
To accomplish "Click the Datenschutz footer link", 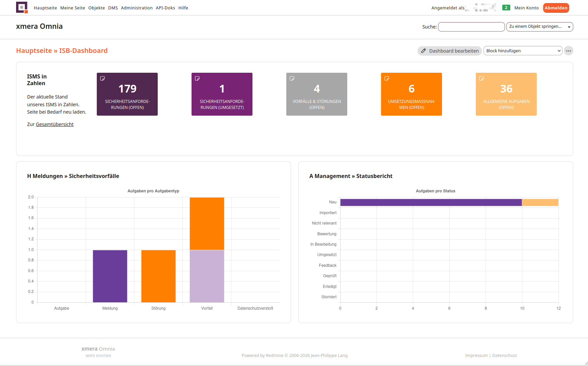I will coord(505,356).
